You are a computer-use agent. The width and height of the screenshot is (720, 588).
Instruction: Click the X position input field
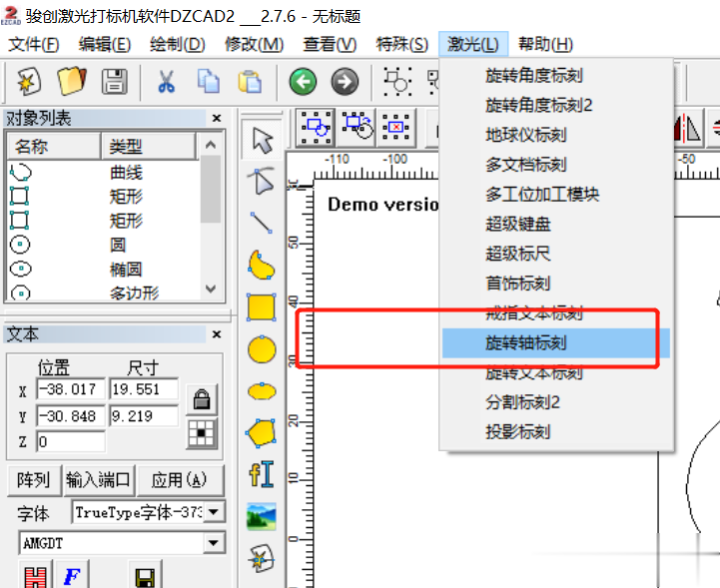coord(71,389)
